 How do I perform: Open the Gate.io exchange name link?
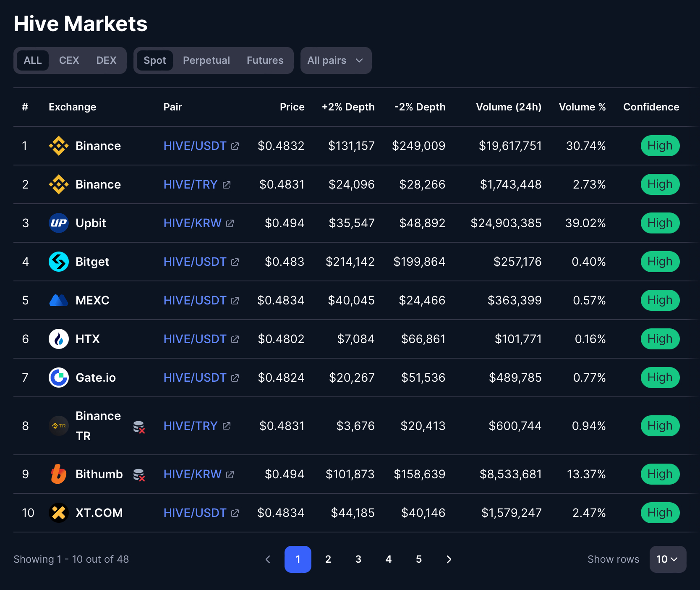(96, 378)
